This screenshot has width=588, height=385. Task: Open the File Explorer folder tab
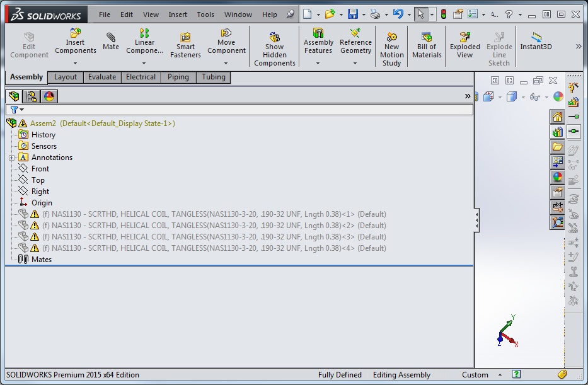[557, 147]
